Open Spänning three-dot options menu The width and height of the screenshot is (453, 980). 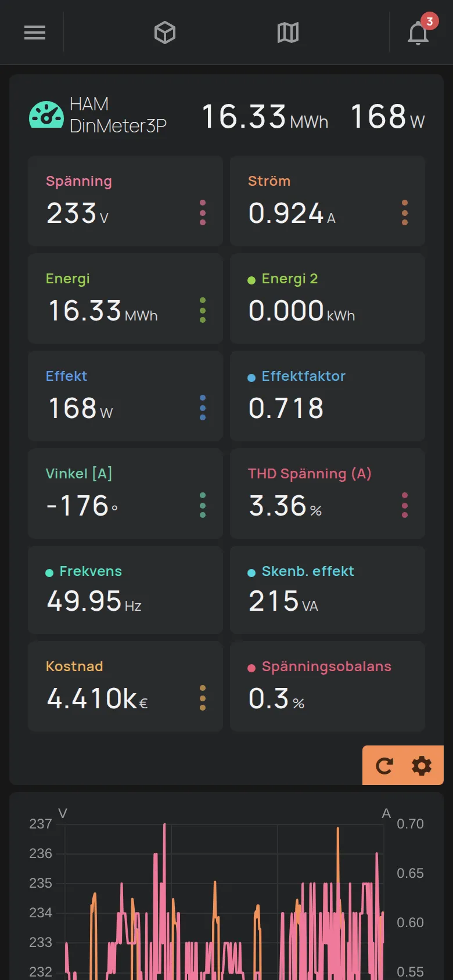pos(203,212)
